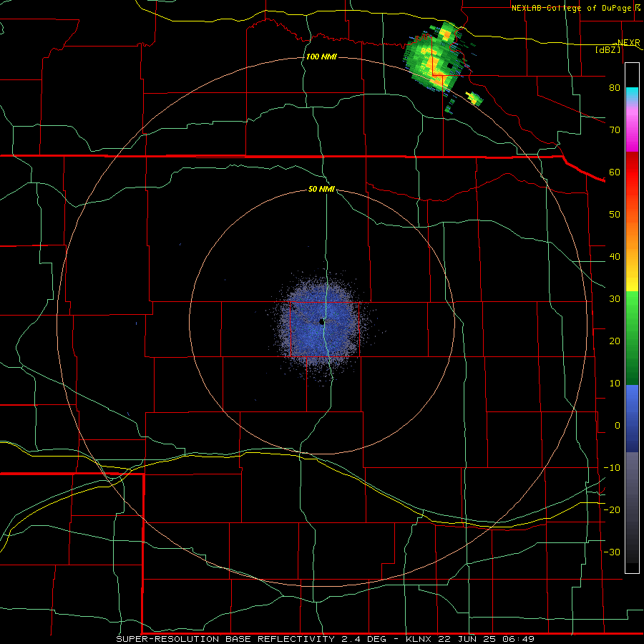Screen dimensions: 644x644
Task: Click the -20 value on the color scale
Action: pos(612,510)
